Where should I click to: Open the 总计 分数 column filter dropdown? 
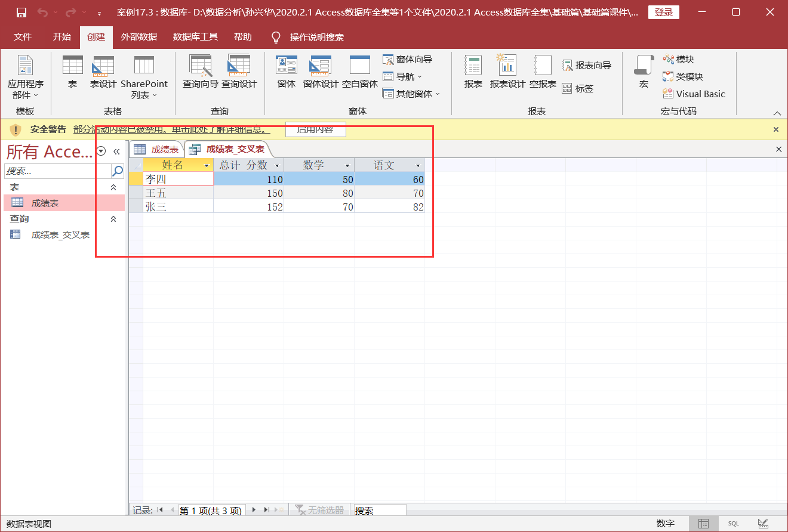[x=277, y=165]
